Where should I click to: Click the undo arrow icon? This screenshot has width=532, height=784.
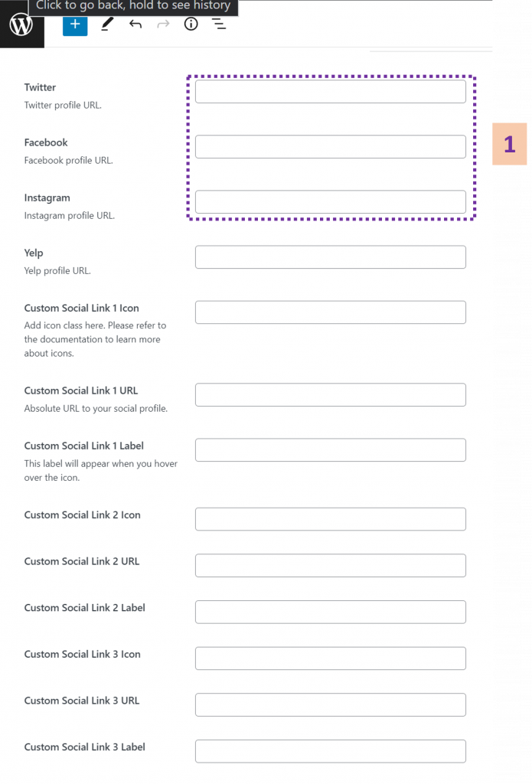(x=135, y=24)
